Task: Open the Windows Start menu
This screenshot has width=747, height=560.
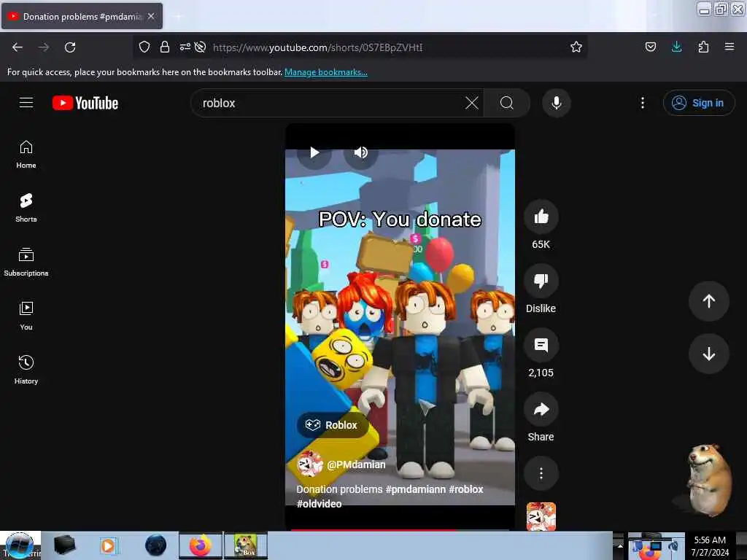Action: click(20, 545)
